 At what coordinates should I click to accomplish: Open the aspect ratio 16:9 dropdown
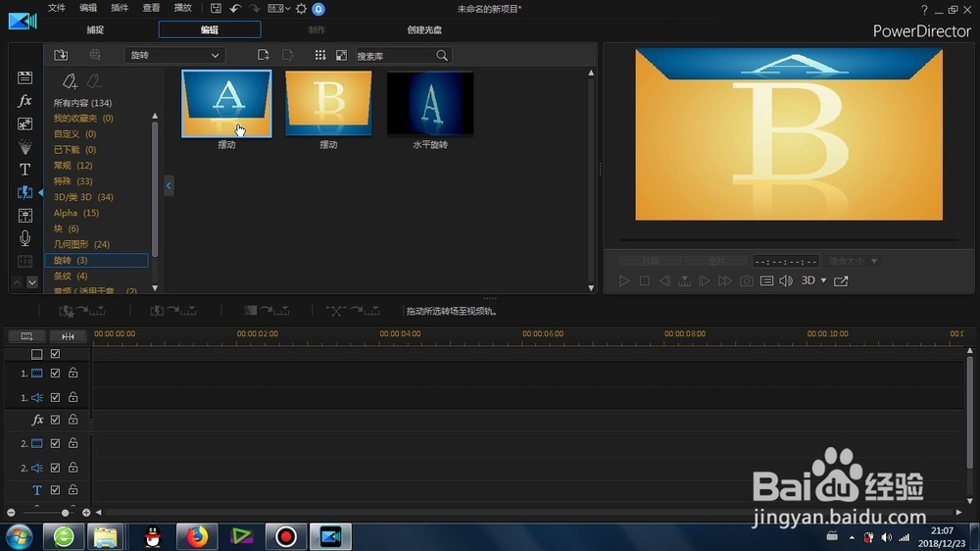(x=279, y=9)
